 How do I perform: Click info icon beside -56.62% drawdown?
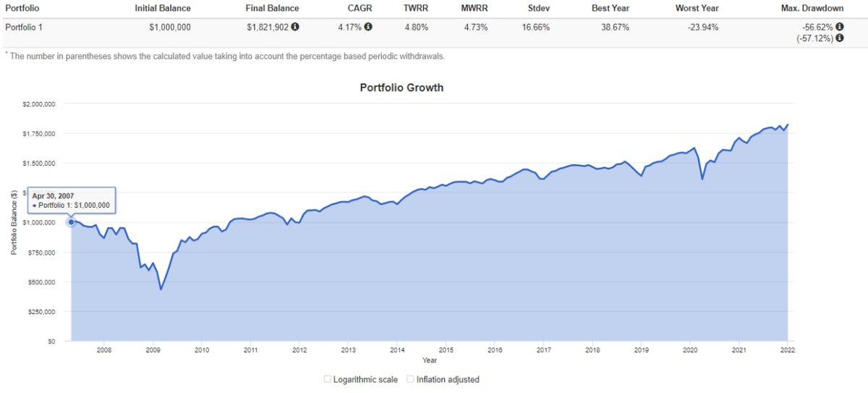click(839, 28)
